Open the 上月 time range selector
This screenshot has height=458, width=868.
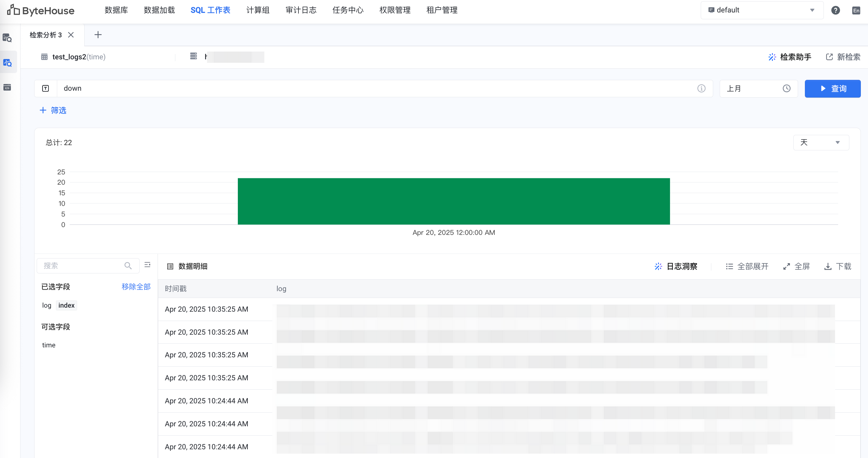(759, 89)
